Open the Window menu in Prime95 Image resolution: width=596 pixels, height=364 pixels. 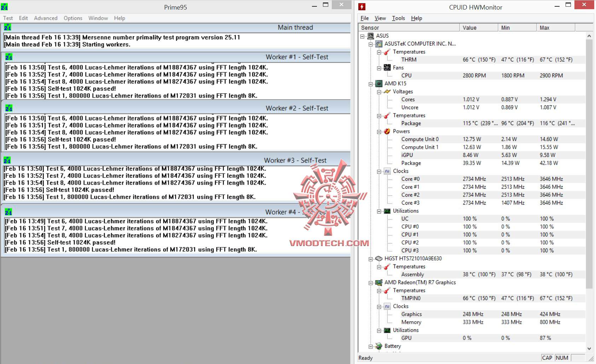click(x=98, y=18)
